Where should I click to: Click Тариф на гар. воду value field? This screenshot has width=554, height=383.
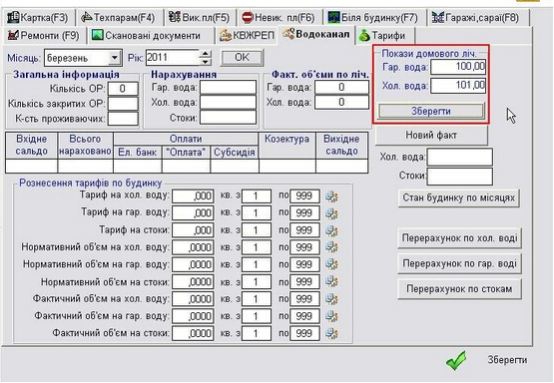click(x=193, y=213)
